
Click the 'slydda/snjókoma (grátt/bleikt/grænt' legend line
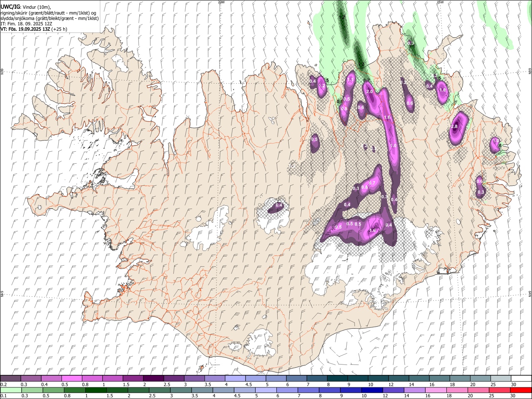tap(49, 18)
